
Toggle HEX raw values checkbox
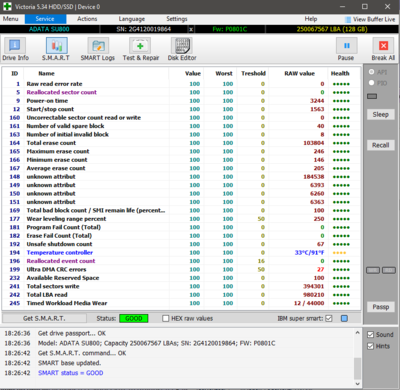[166, 318]
